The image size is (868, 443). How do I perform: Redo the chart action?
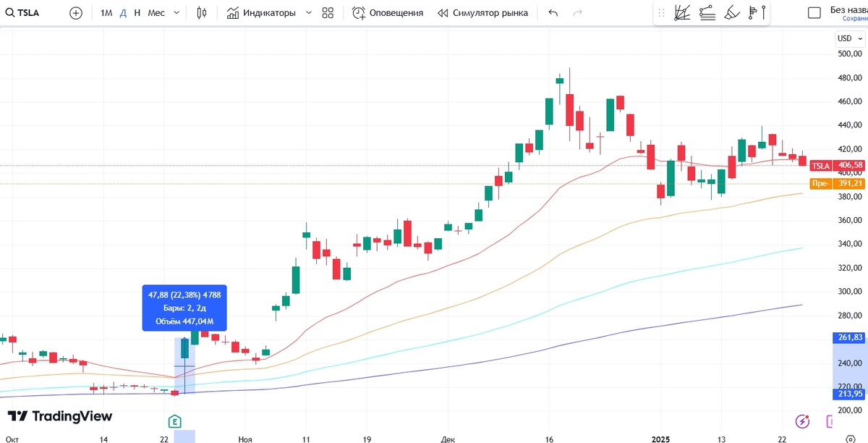(577, 13)
